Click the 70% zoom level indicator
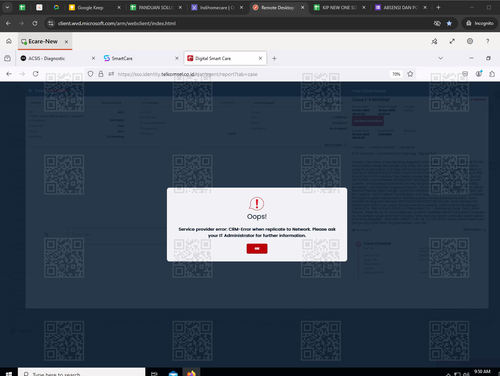The width and height of the screenshot is (500, 376). [396, 74]
